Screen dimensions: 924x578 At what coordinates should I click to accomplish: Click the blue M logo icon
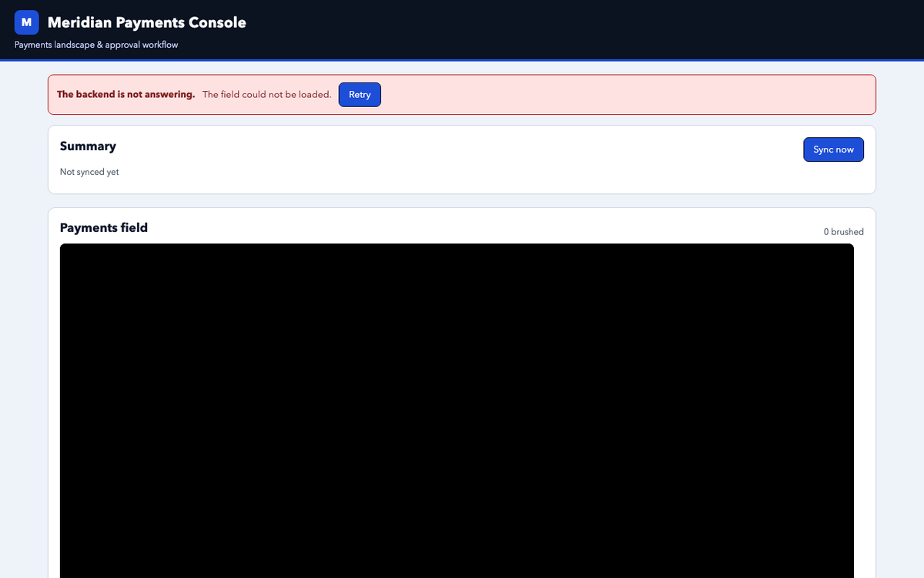(26, 22)
